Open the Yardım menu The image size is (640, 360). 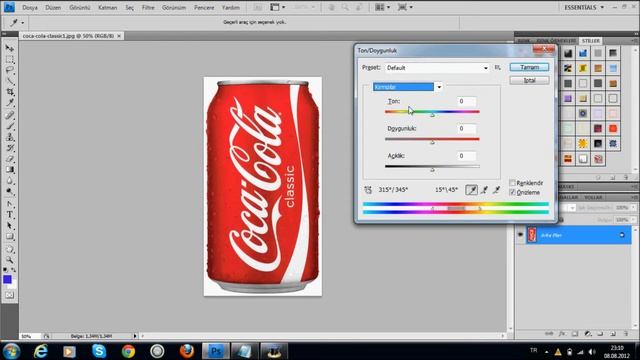[231, 7]
